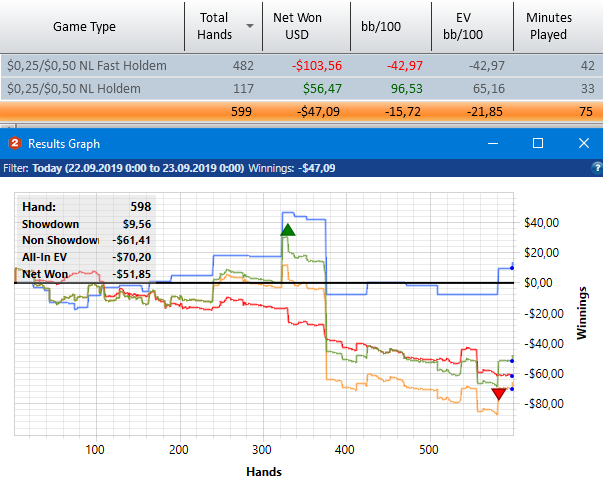Minimize the Results Graph window
Screen dimensions: 603x483
tap(493, 143)
